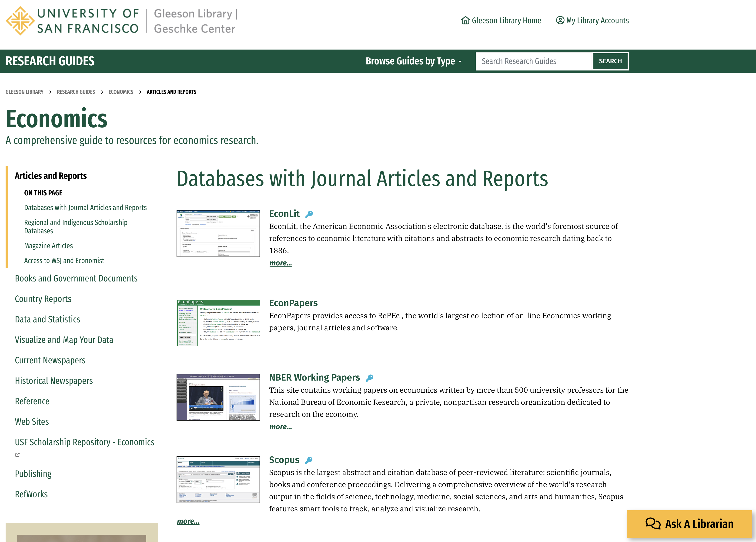Image resolution: width=756 pixels, height=542 pixels.
Task: Click the key icon next to EconLit
Action: pos(309,214)
